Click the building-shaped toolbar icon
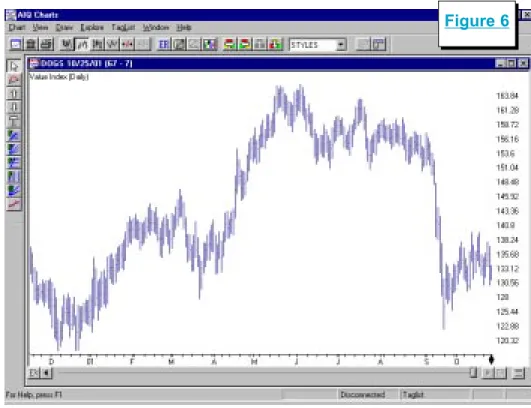Viewport: 531px width, 408px height. tap(31, 44)
